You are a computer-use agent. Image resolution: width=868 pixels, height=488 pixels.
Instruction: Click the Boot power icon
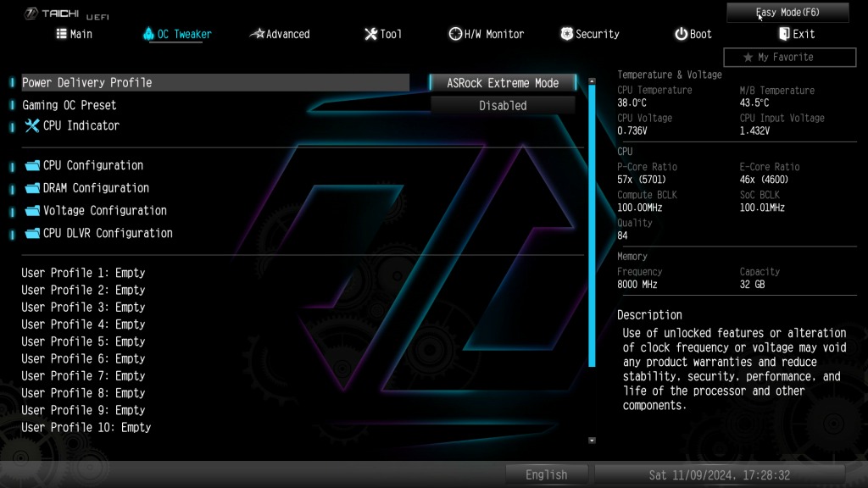pos(681,34)
